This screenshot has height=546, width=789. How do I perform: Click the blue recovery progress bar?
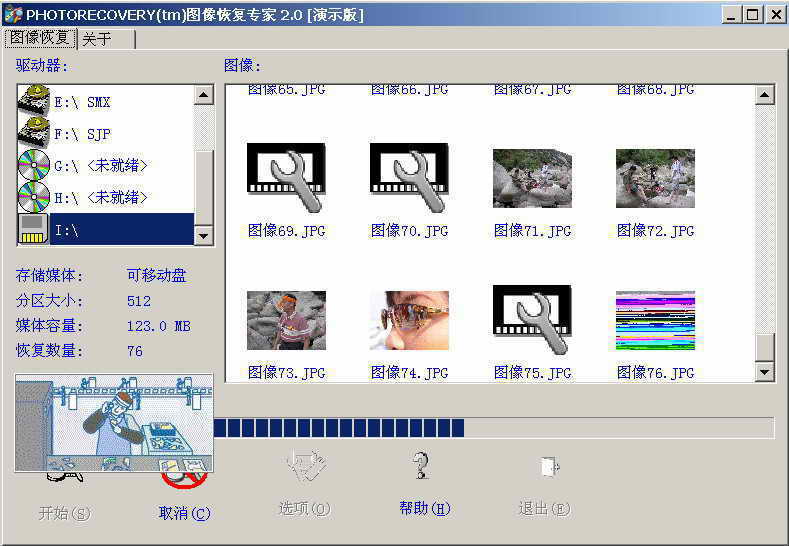340,428
